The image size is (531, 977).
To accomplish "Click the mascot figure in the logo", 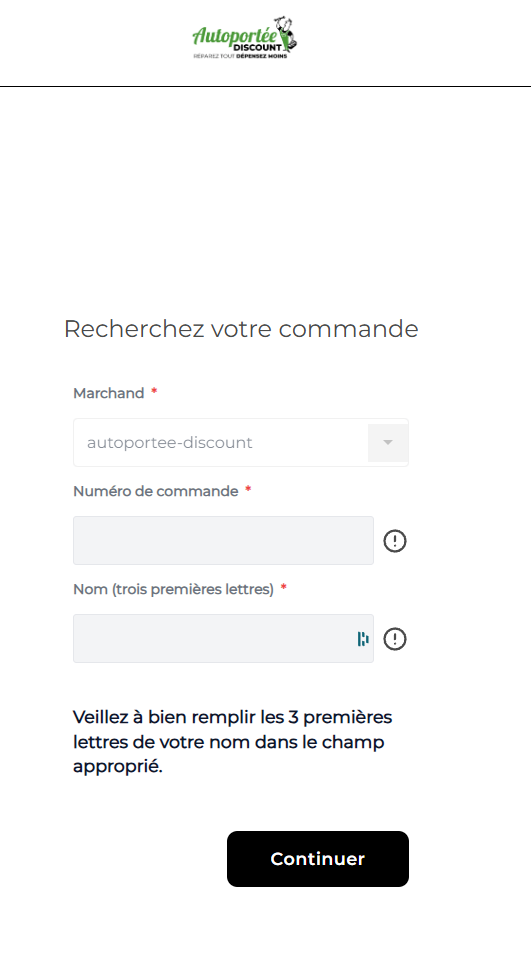I will [287, 34].
